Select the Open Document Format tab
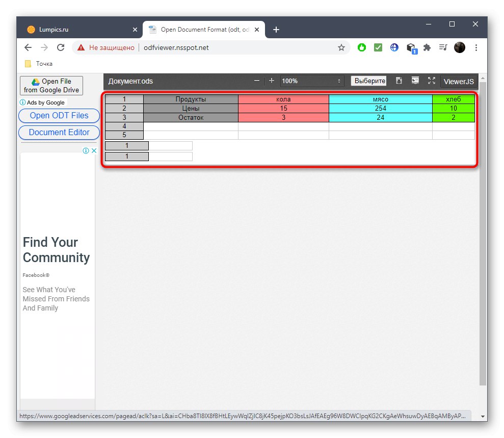The image size is (504, 438). click(x=203, y=30)
